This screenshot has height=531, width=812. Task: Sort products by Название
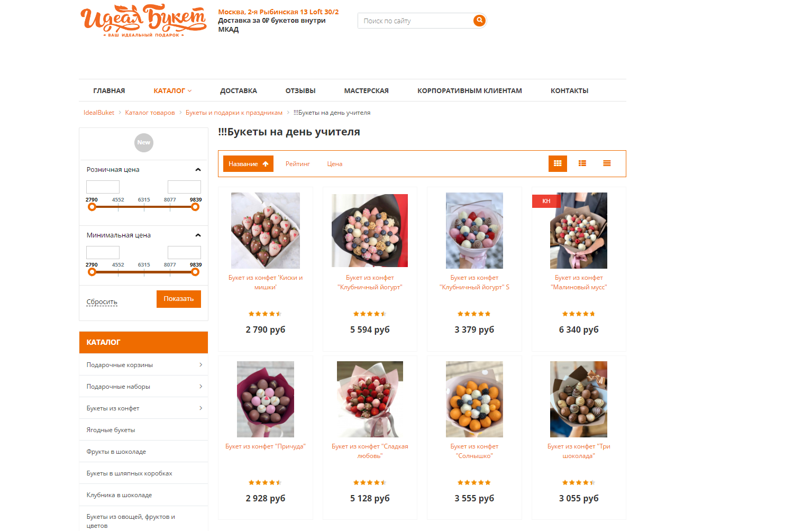click(248, 164)
